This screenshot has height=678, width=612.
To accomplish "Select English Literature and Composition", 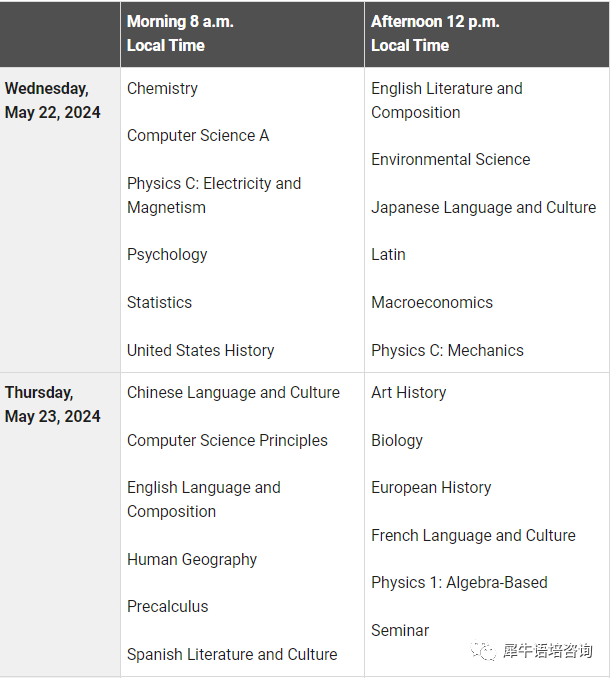I will coord(447,100).
